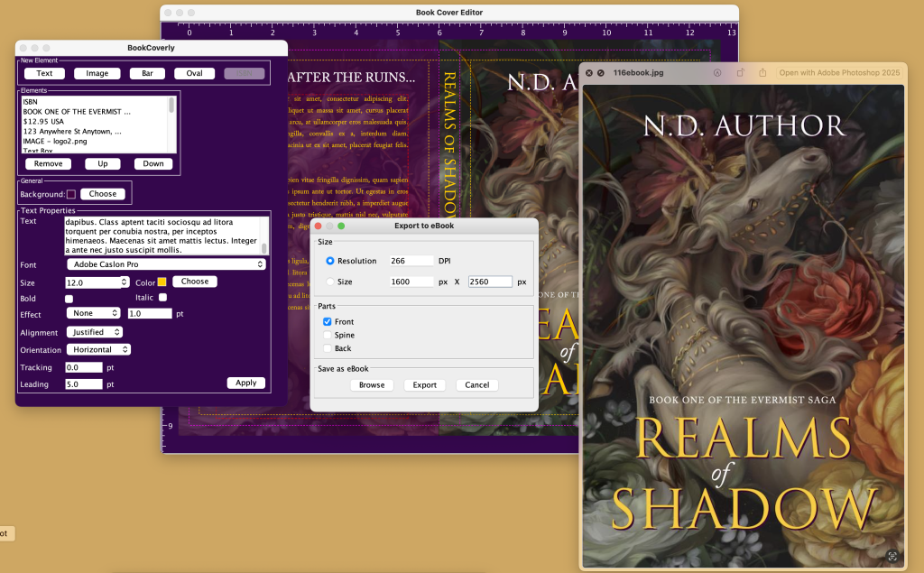
Task: Open the Alignment dropdown set to Justified
Action: 94,332
